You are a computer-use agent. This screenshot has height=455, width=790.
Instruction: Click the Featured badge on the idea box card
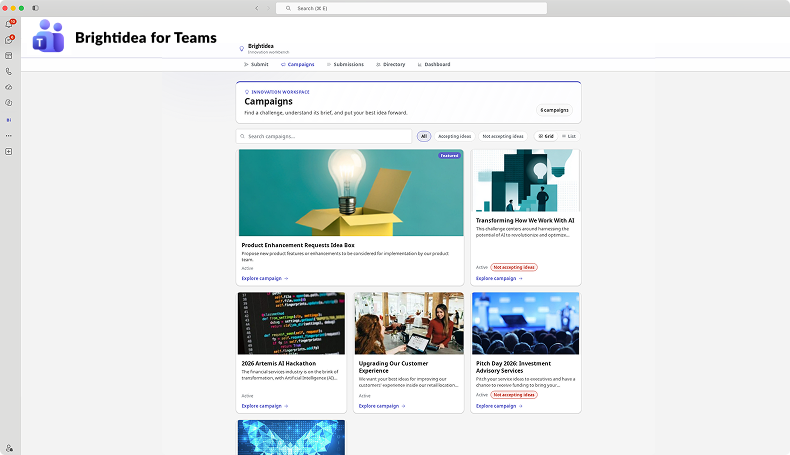click(x=449, y=156)
